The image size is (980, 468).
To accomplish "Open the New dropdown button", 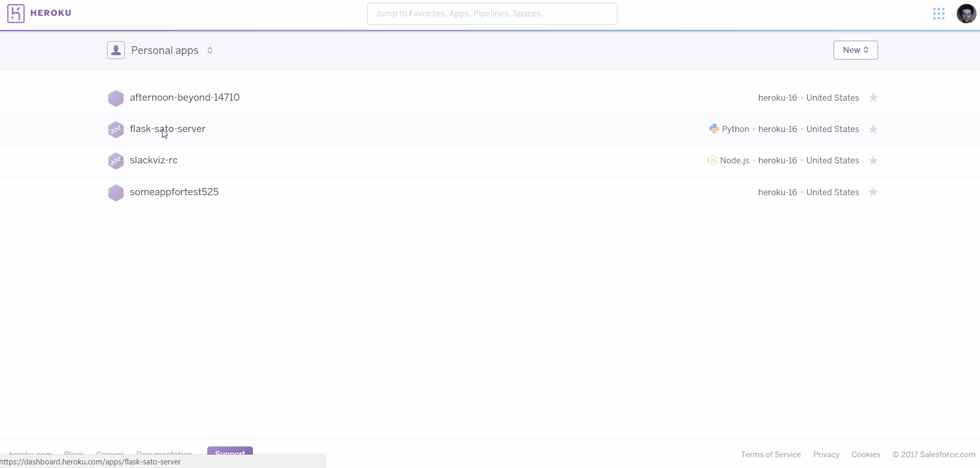I will pyautogui.click(x=856, y=50).
